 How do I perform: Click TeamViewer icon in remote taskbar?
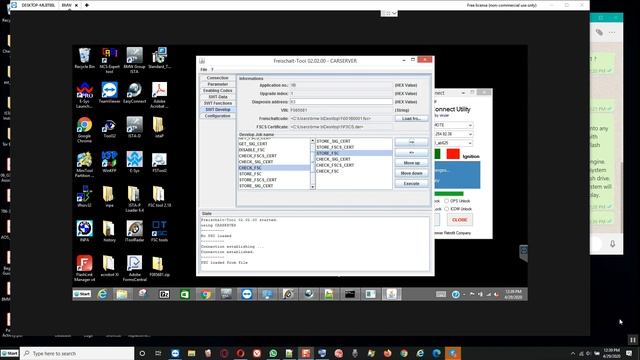click(x=247, y=294)
